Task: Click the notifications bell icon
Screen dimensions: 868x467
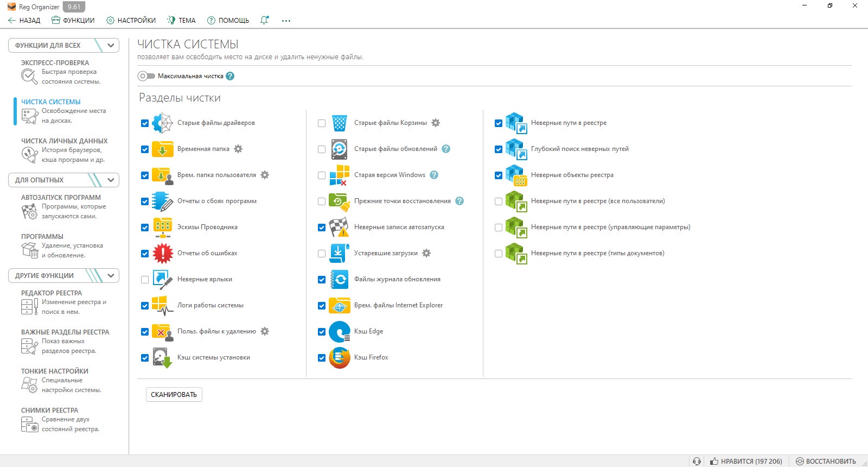Action: pos(264,20)
